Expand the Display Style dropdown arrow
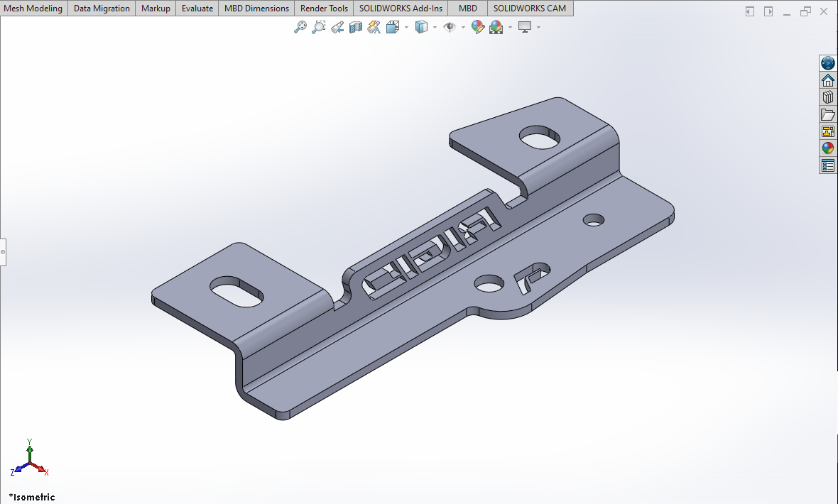This screenshot has width=838, height=504. pos(435,27)
